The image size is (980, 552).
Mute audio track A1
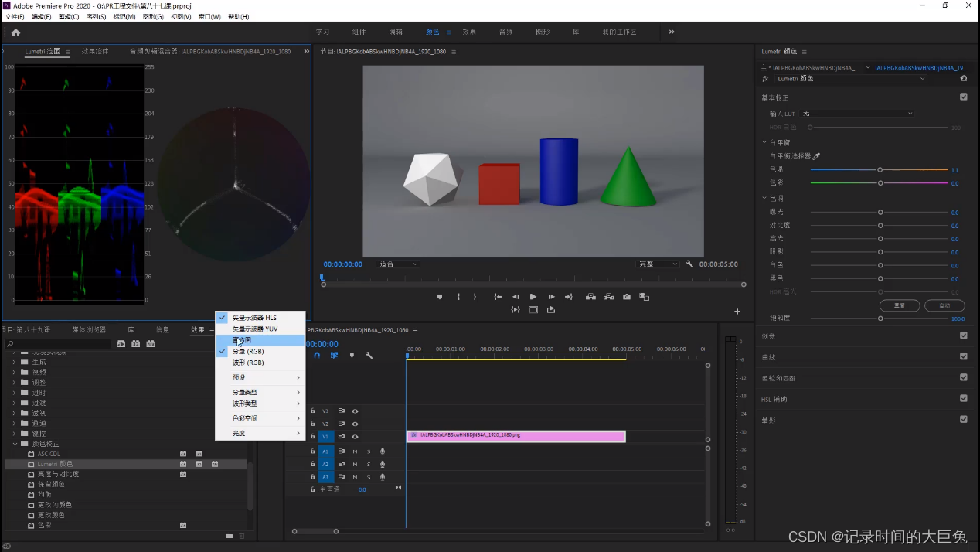point(356,451)
